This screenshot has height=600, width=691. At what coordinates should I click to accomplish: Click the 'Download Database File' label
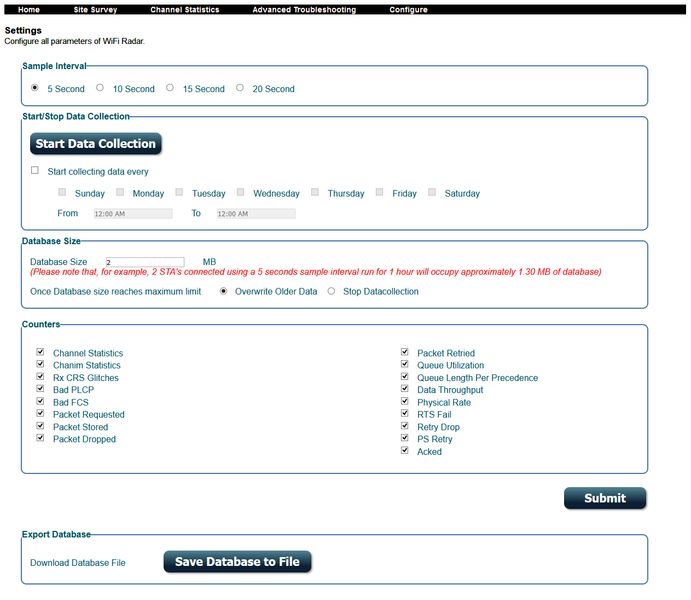click(x=78, y=563)
